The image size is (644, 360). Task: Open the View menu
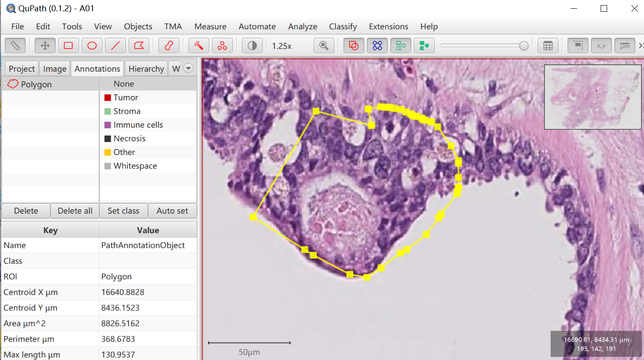tap(103, 26)
